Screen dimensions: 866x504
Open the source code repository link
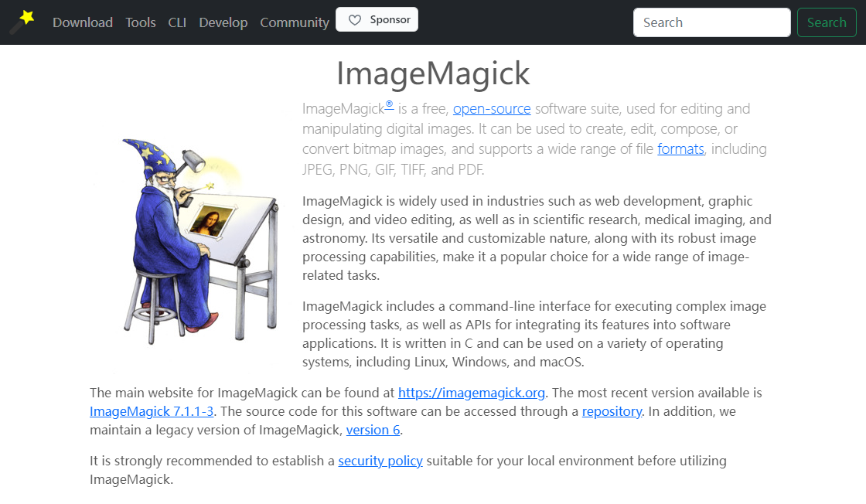click(x=612, y=411)
